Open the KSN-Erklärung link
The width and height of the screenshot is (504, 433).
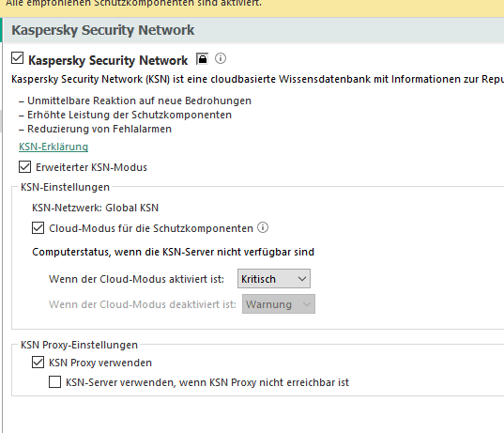click(x=53, y=147)
